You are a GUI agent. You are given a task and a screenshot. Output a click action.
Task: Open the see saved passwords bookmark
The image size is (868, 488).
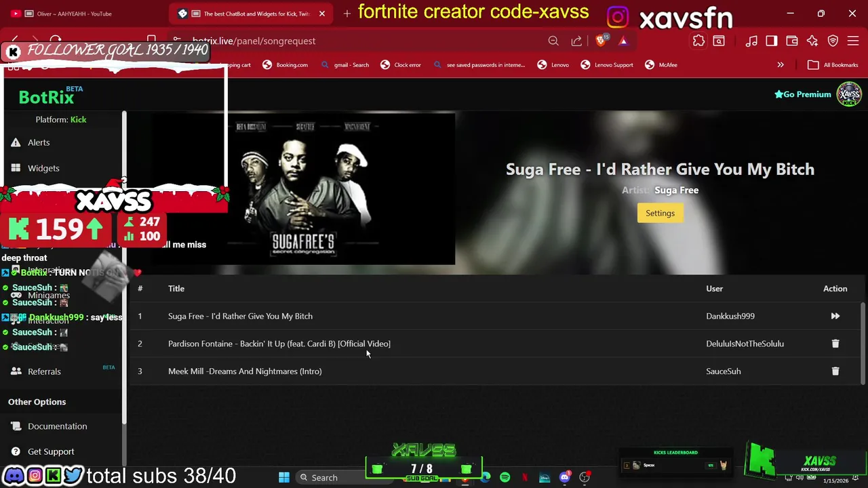[479, 65]
